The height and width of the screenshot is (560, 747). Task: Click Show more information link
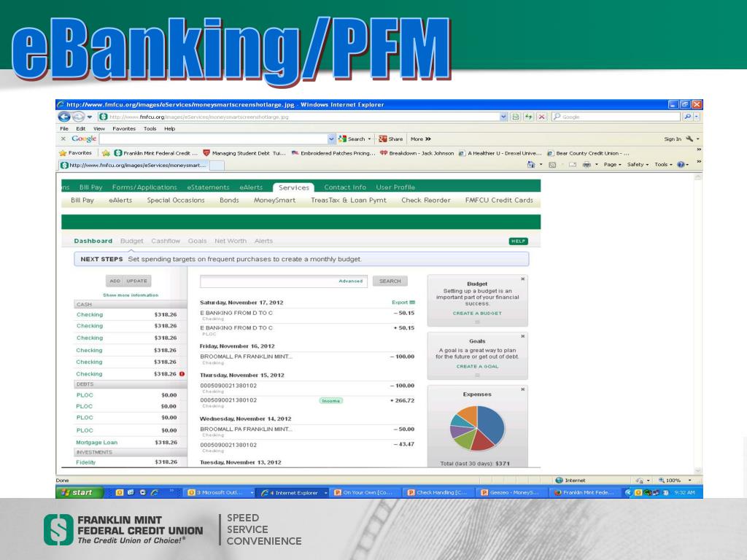pyautogui.click(x=131, y=295)
